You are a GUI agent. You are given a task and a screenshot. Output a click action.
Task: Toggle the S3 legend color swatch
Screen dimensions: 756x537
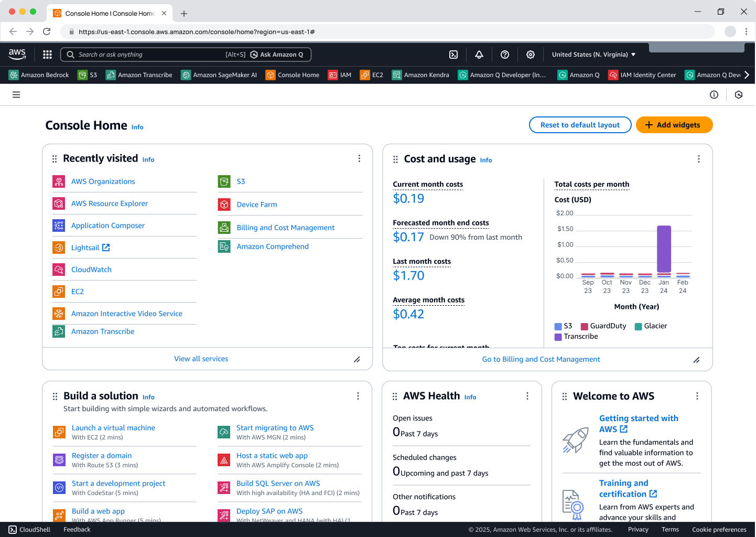coord(558,326)
